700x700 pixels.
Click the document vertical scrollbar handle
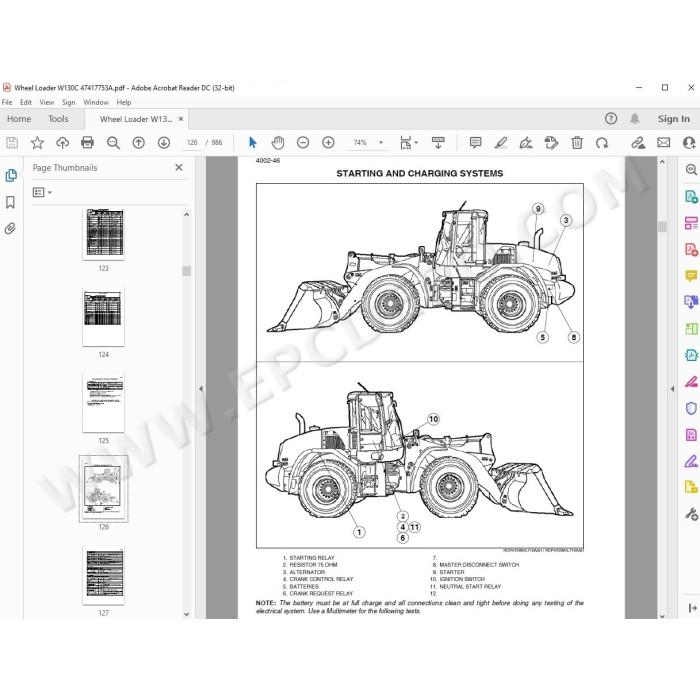coord(662,227)
